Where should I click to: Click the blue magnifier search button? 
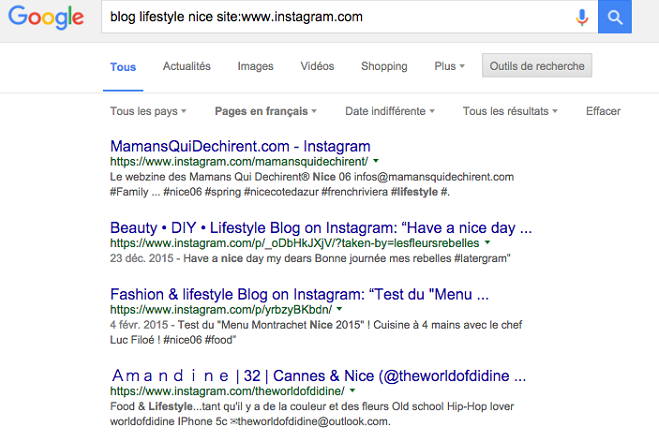point(614,17)
